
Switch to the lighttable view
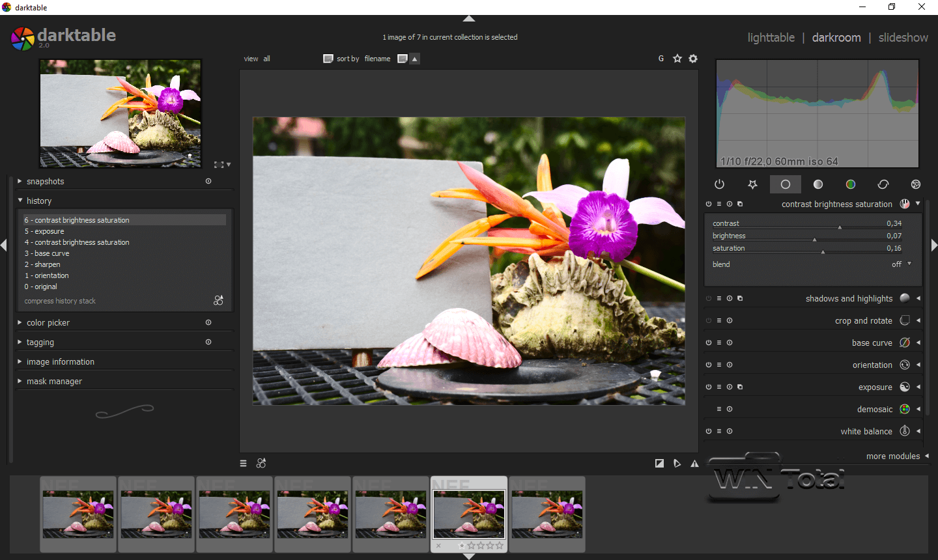771,38
